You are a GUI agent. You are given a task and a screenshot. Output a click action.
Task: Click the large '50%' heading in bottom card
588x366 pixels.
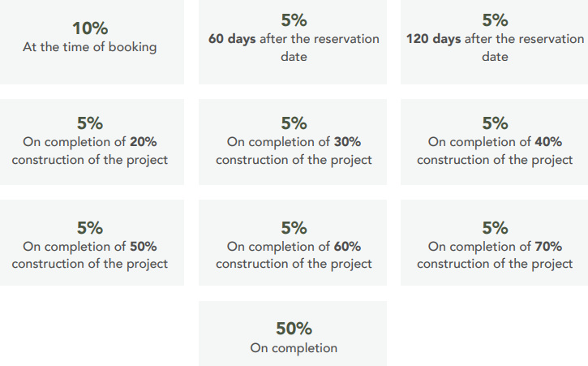pyautogui.click(x=294, y=329)
